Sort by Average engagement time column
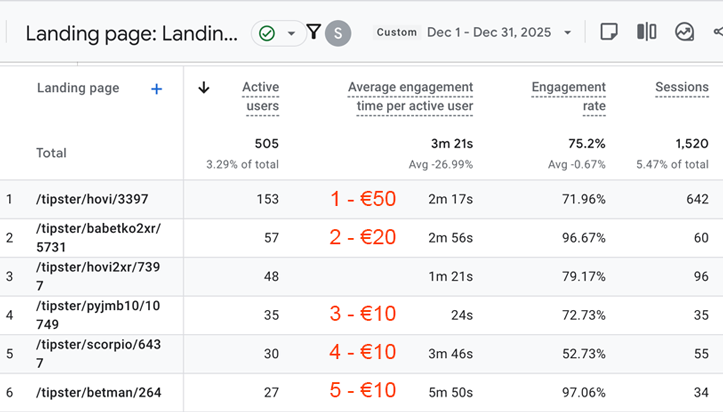 (410, 97)
